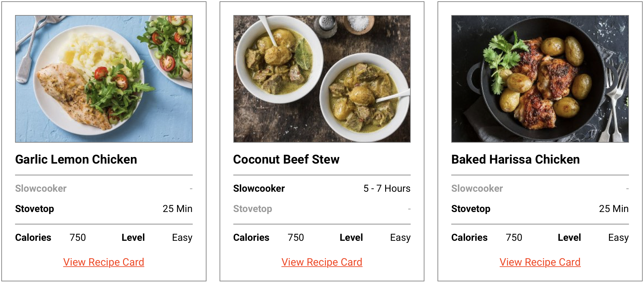Click the Coconut Beef Stew photo

click(x=322, y=79)
